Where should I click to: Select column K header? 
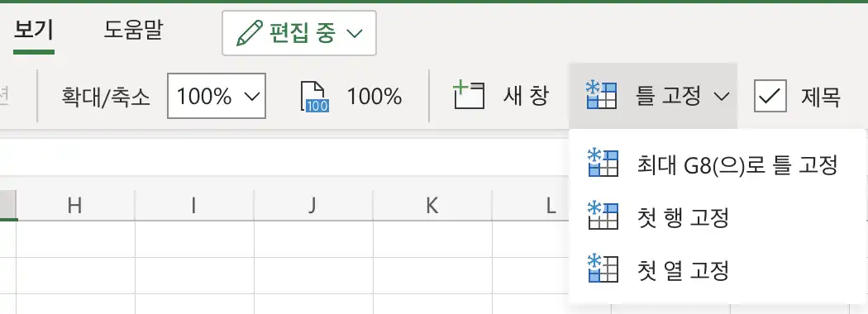432,206
